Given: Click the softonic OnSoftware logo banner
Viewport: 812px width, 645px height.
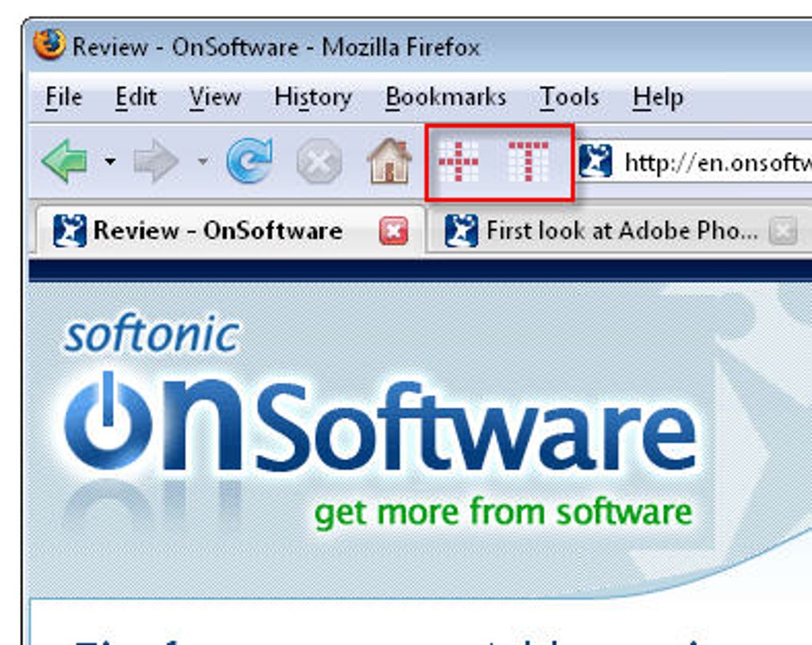Looking at the screenshot, I should pyautogui.click(x=381, y=424).
